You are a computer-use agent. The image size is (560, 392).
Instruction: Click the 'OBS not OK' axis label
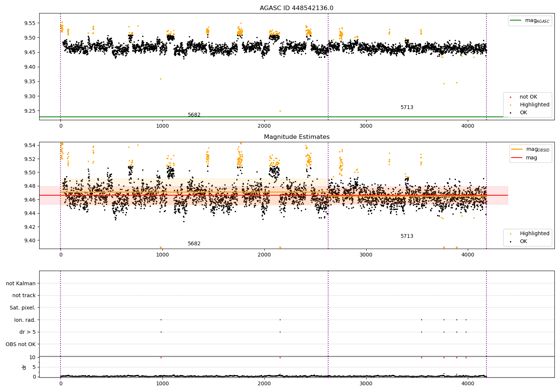coord(21,345)
